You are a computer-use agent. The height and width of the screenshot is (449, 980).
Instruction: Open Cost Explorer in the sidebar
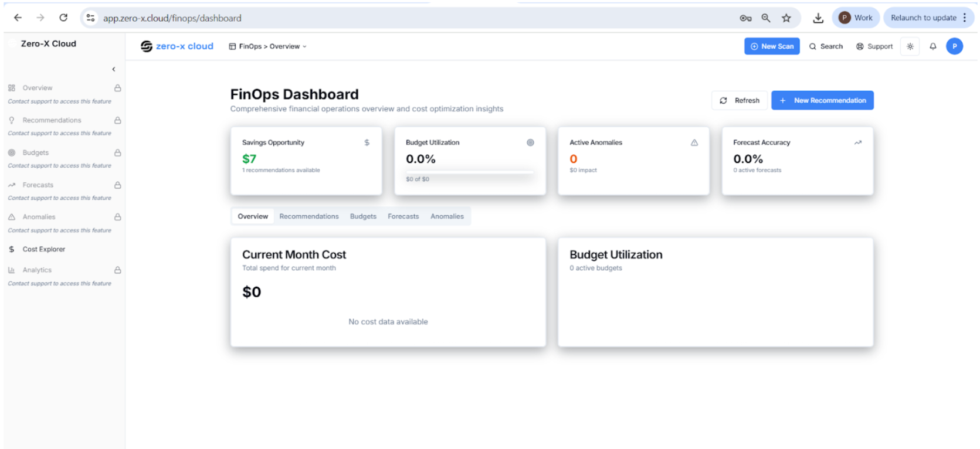(x=44, y=249)
